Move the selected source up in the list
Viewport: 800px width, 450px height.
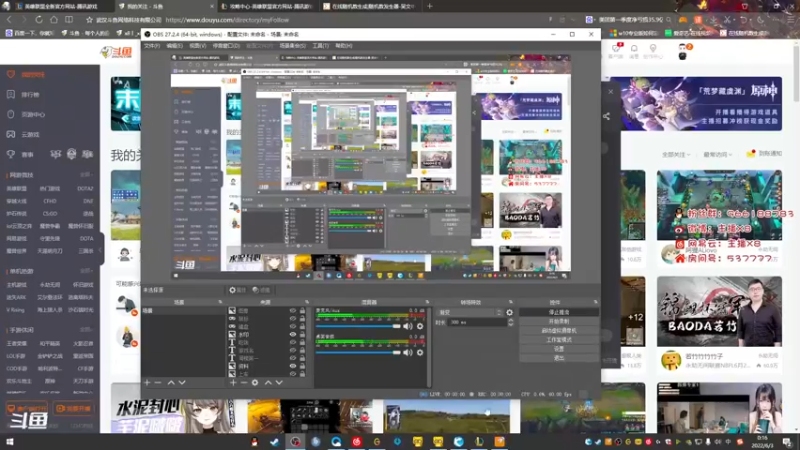click(268, 382)
